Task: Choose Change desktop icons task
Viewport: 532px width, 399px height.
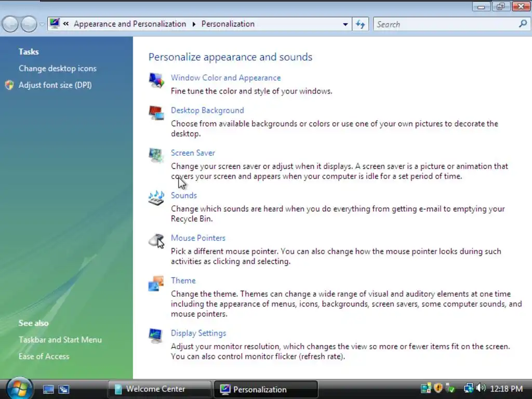Action: (x=57, y=69)
